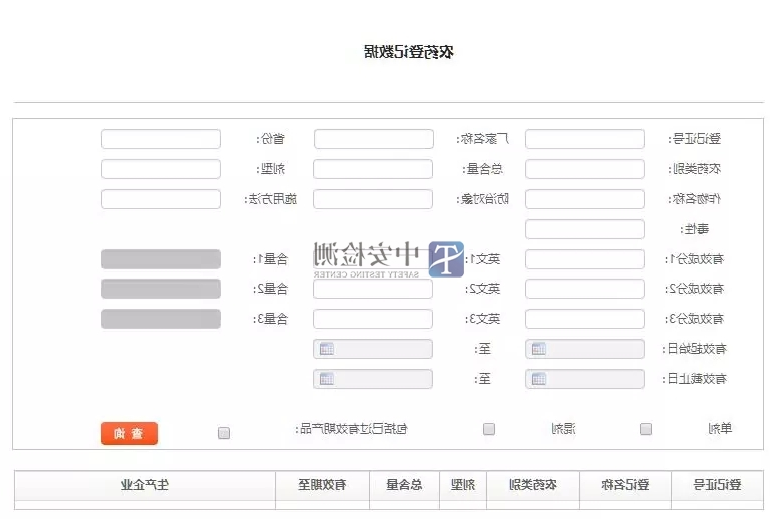
Task: Toggle the 混剂 checkbox
Action: (489, 429)
